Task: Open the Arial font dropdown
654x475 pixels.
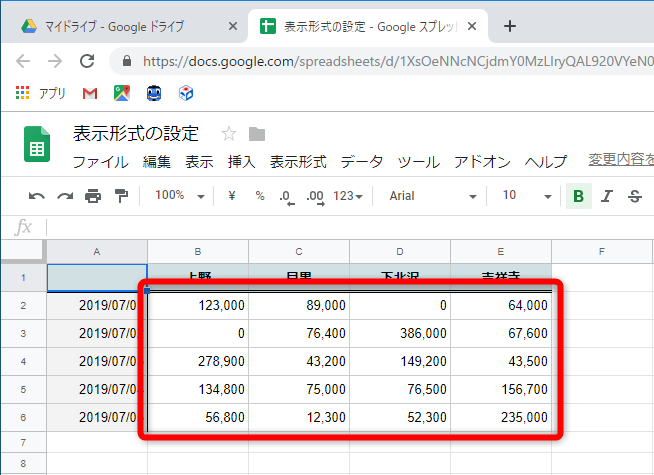Action: coord(433,196)
